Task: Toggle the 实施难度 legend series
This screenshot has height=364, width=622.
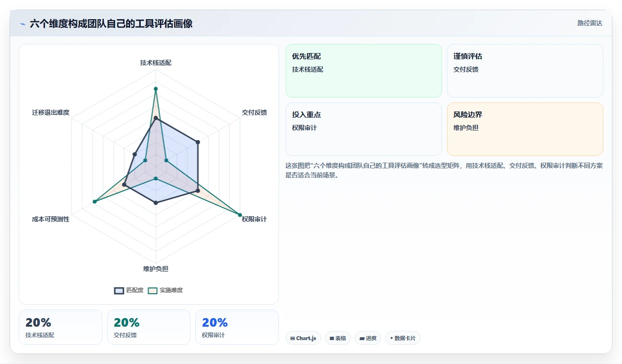Action: coord(166,290)
